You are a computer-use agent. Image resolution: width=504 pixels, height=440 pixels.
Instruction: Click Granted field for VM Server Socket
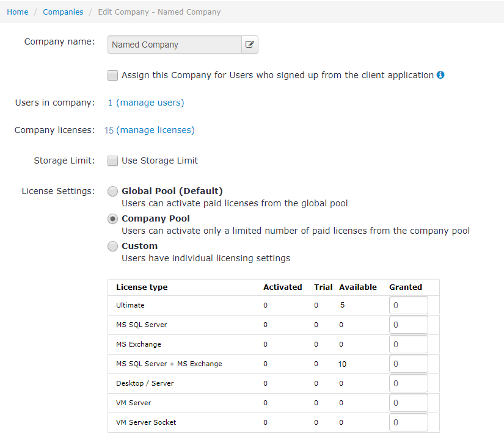pos(409,422)
